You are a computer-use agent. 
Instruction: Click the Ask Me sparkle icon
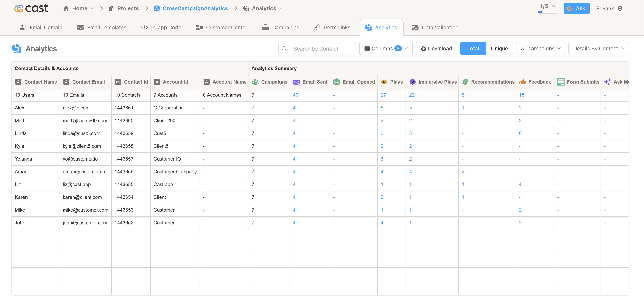pyautogui.click(x=607, y=82)
